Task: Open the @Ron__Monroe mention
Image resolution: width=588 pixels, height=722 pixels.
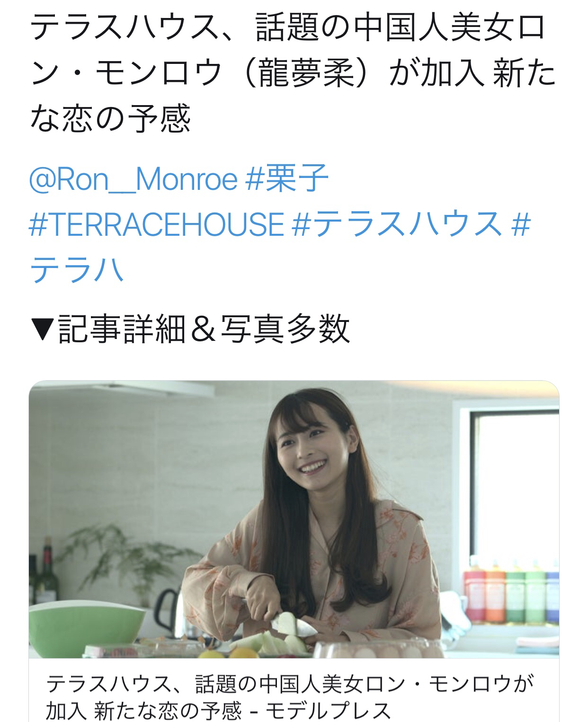Action: click(133, 179)
